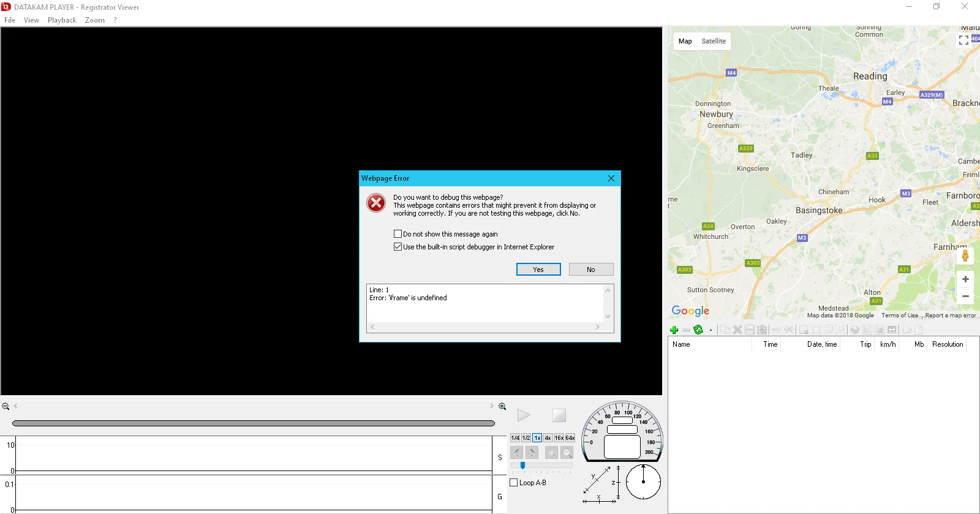Set playback speed to 16x
Viewport: 980px width, 514px height.
[x=559, y=438]
